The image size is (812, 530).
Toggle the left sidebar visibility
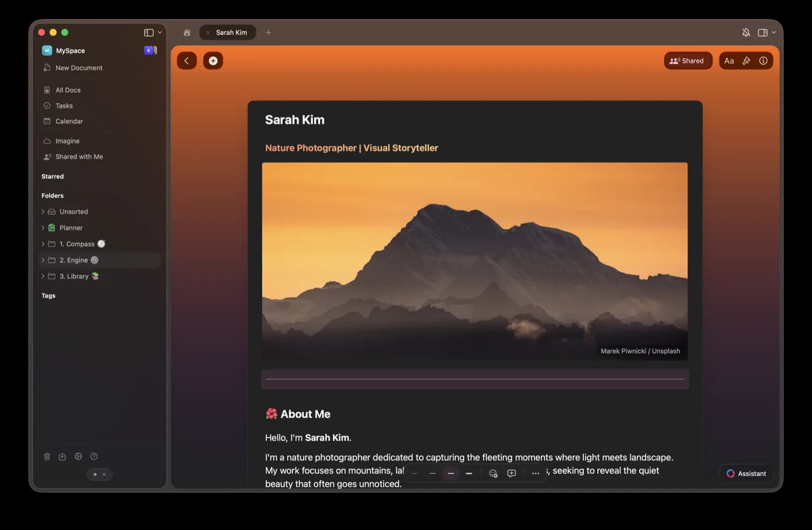148,32
